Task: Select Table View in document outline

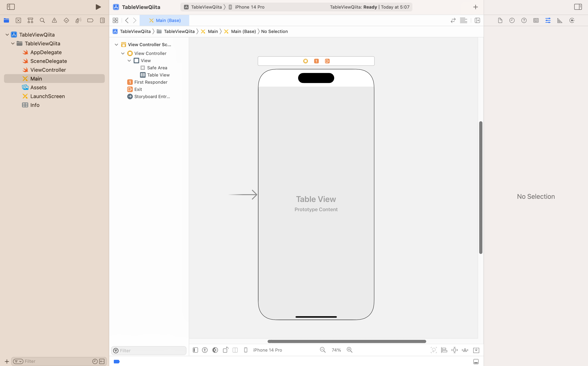Action: pyautogui.click(x=158, y=75)
